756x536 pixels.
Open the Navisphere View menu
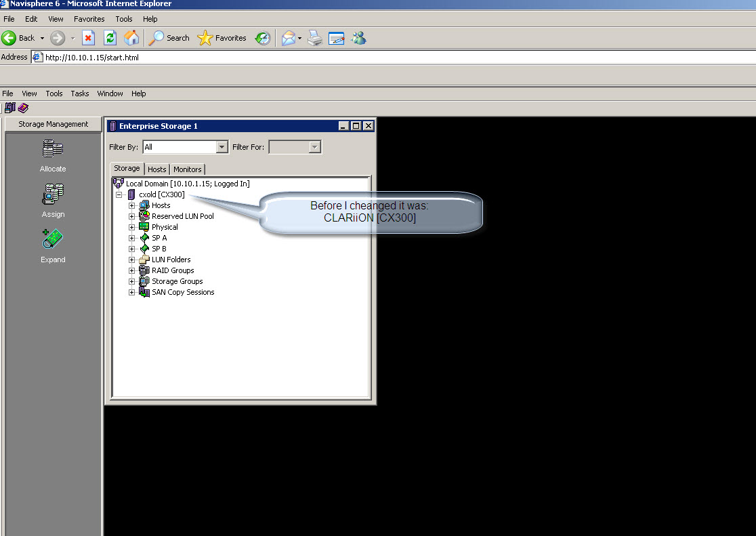point(29,94)
